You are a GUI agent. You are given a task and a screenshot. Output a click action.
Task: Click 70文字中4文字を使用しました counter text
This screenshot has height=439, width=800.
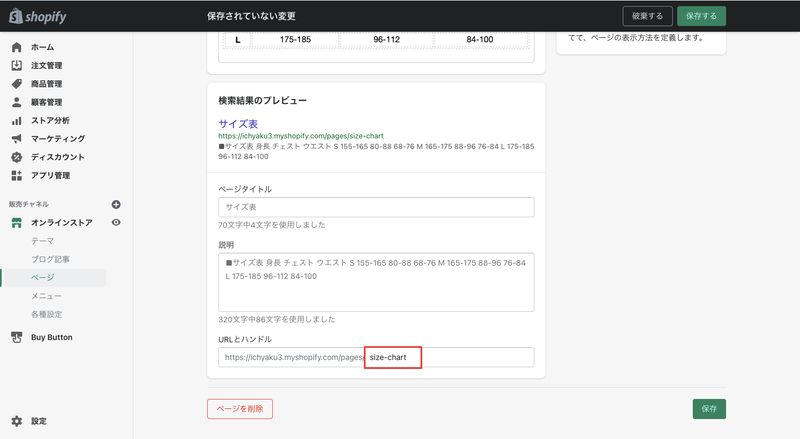pos(271,225)
